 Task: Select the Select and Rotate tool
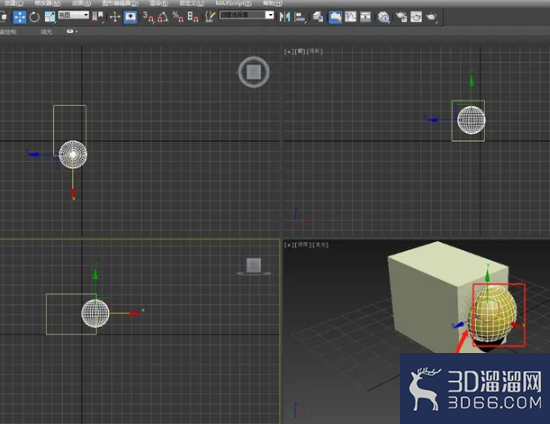click(x=34, y=17)
